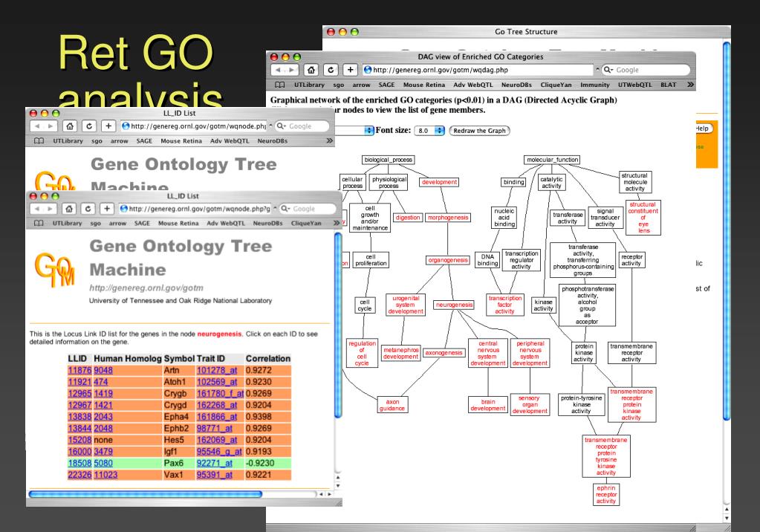
Task: Open Google search magnifier menu in DAG window
Action: click(x=608, y=70)
